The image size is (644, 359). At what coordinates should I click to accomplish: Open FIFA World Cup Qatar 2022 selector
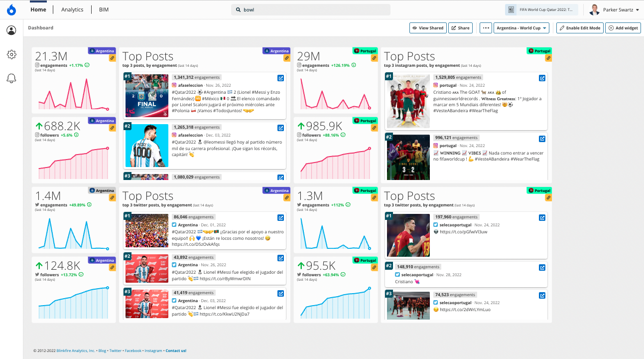point(542,9)
